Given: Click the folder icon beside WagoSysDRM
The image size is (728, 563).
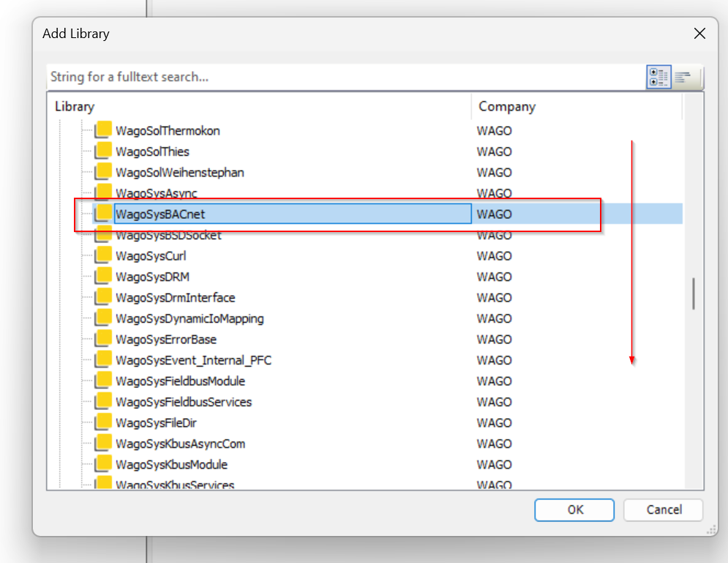Looking at the screenshot, I should click(x=103, y=275).
